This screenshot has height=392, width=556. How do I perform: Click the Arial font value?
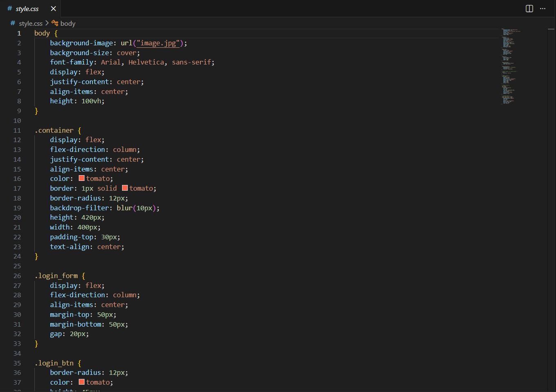tap(111, 62)
